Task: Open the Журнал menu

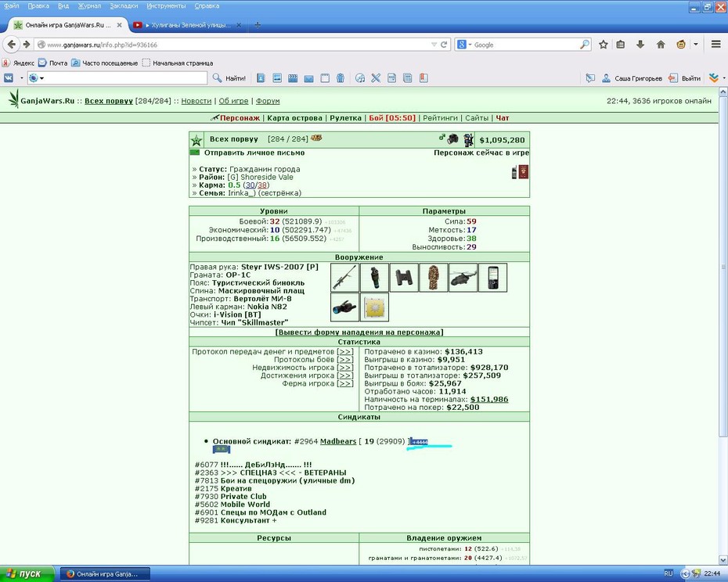Action: tap(89, 6)
